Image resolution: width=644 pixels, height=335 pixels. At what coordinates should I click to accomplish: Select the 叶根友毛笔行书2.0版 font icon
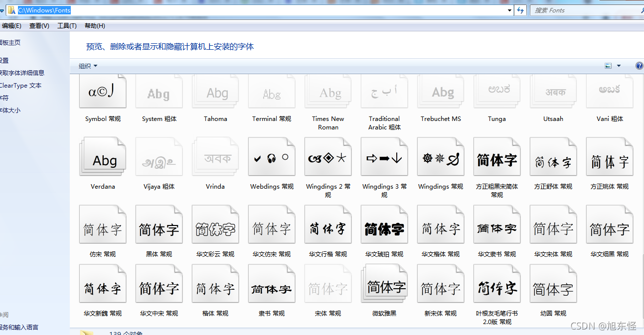[x=497, y=284]
